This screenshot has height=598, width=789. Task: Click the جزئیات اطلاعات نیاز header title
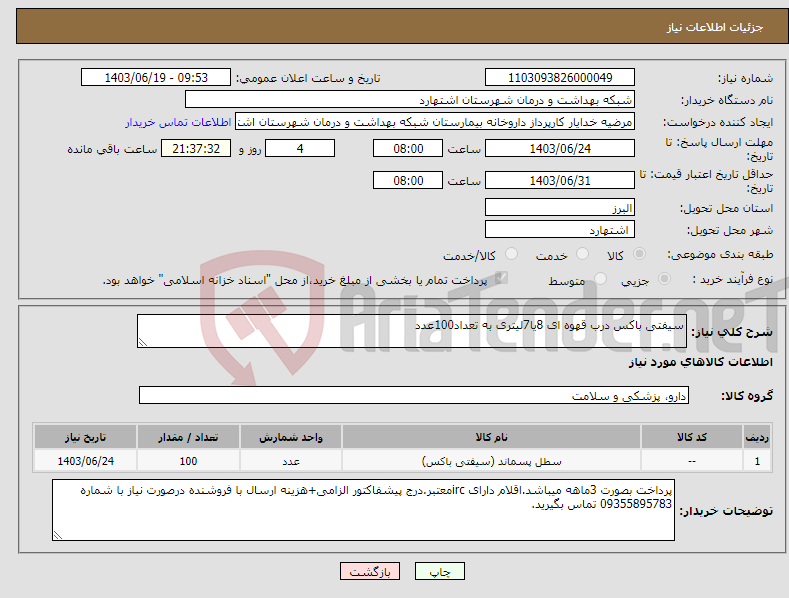tap(715, 27)
